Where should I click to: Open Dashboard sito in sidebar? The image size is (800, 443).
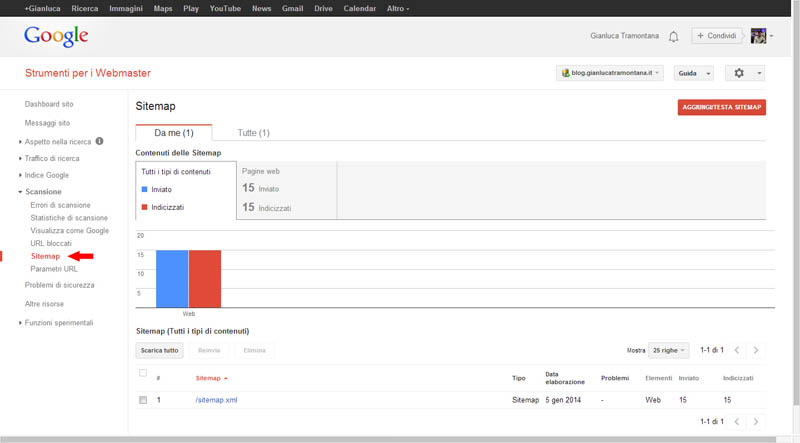tap(49, 104)
